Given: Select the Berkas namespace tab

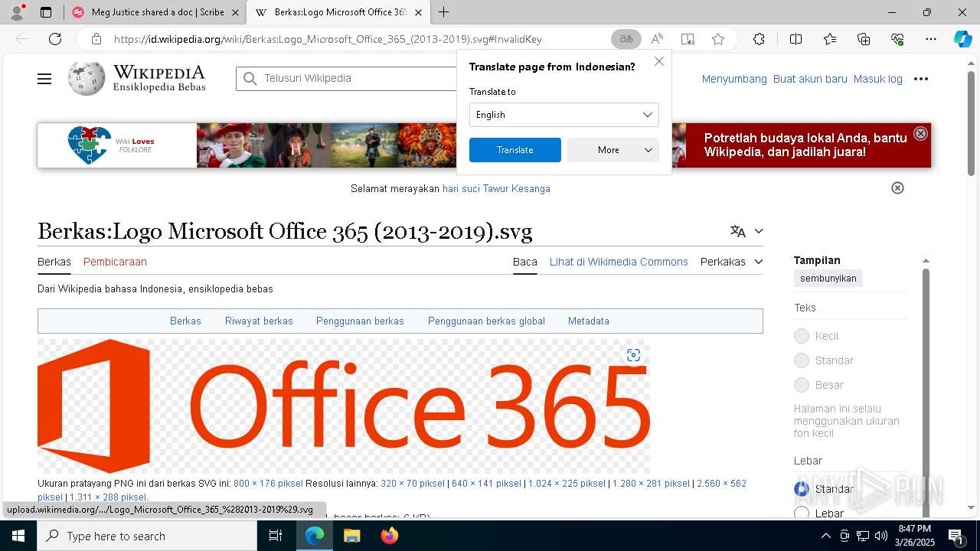Looking at the screenshot, I should 54,262.
